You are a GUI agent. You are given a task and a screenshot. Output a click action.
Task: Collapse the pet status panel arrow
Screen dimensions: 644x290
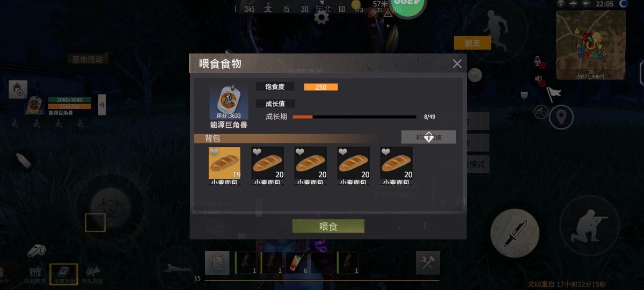click(102, 104)
